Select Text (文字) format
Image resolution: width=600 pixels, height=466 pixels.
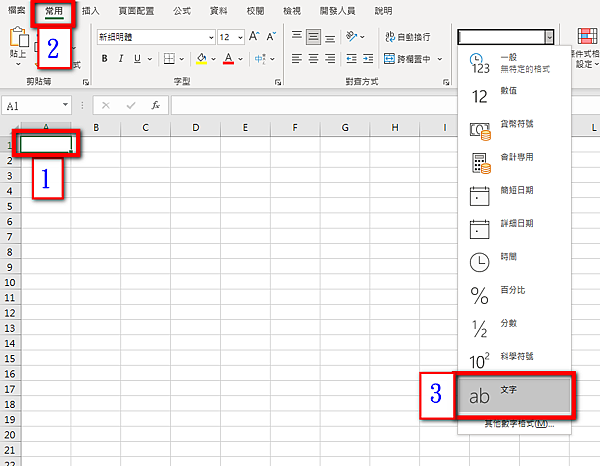[x=514, y=395]
